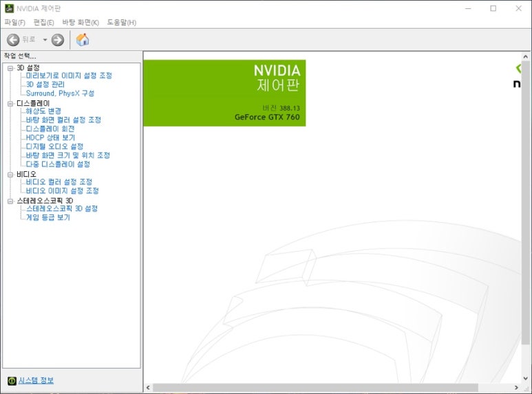Click horizontal scrollbar right arrow
Viewport: 532px width, 394px height.
tap(516, 387)
